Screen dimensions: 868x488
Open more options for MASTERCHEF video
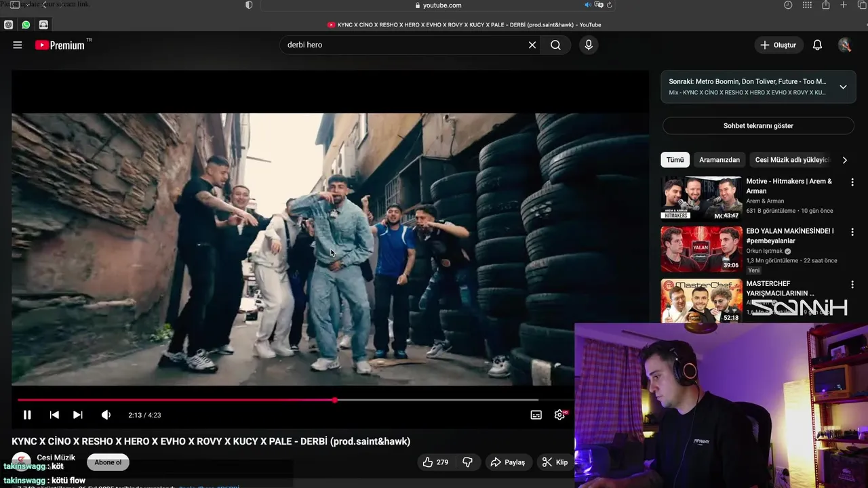click(852, 285)
